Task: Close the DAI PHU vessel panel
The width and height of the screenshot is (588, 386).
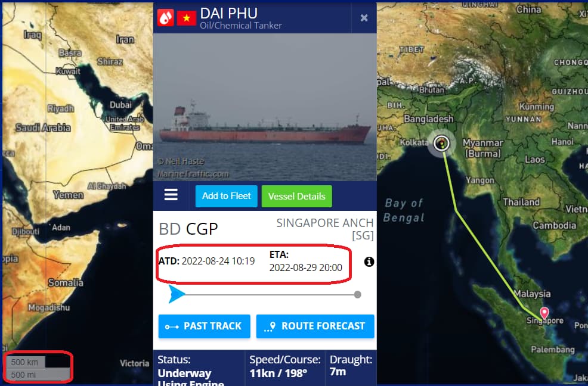Action: click(x=364, y=18)
